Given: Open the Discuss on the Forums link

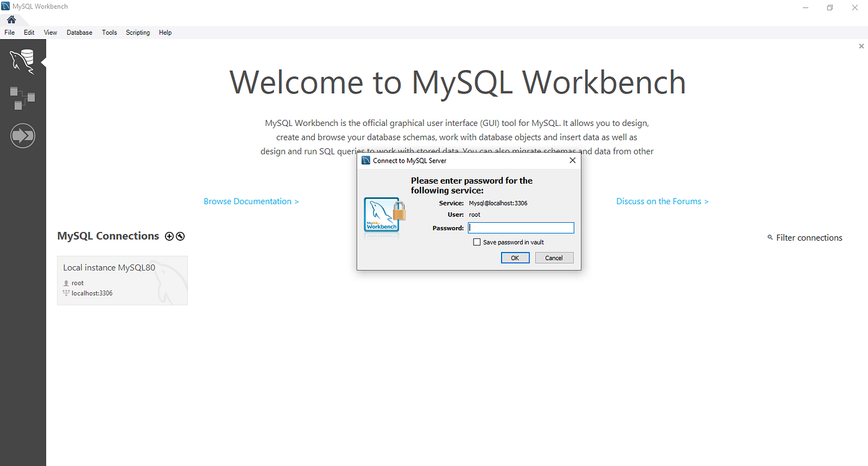Looking at the screenshot, I should pos(662,201).
